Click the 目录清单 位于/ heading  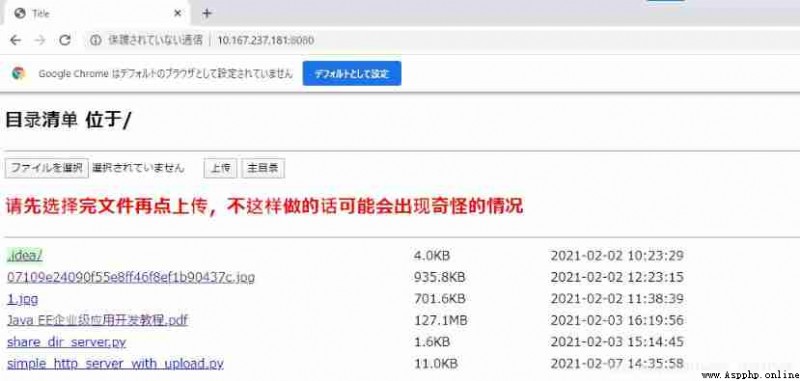pos(68,120)
